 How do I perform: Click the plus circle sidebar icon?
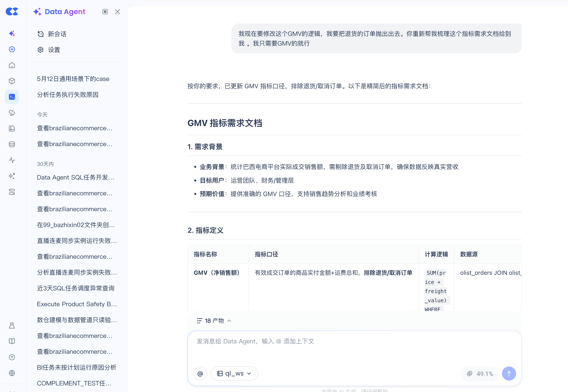click(x=12, y=49)
